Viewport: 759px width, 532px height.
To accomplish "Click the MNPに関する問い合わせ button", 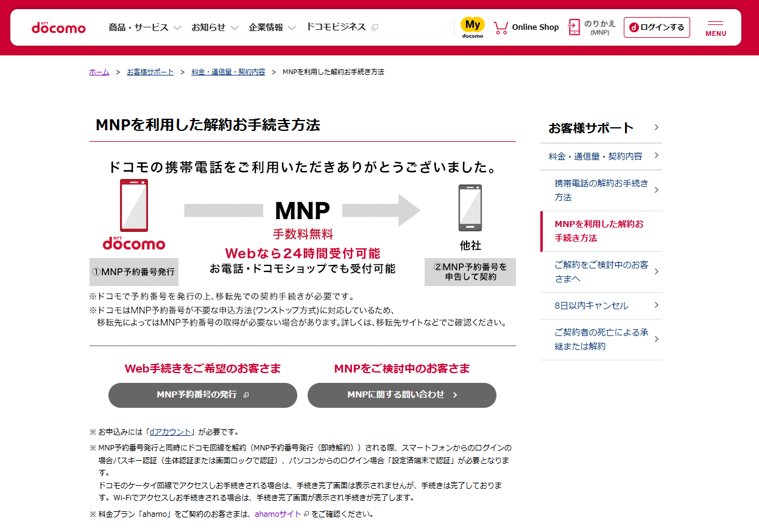I will (x=402, y=395).
